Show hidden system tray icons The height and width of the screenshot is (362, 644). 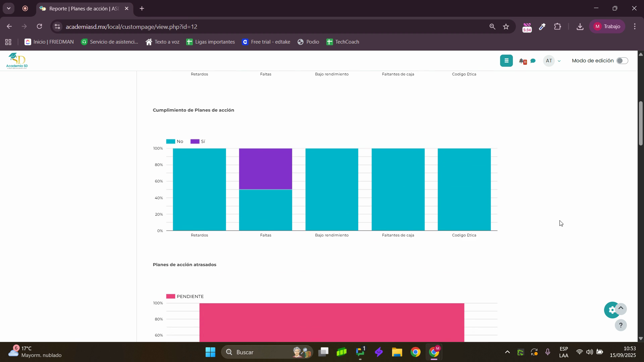[507, 352]
